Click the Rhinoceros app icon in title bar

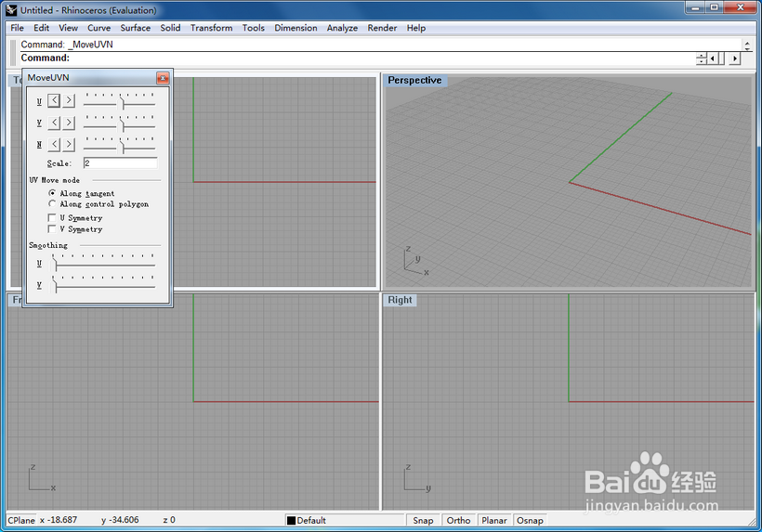tap(11, 9)
